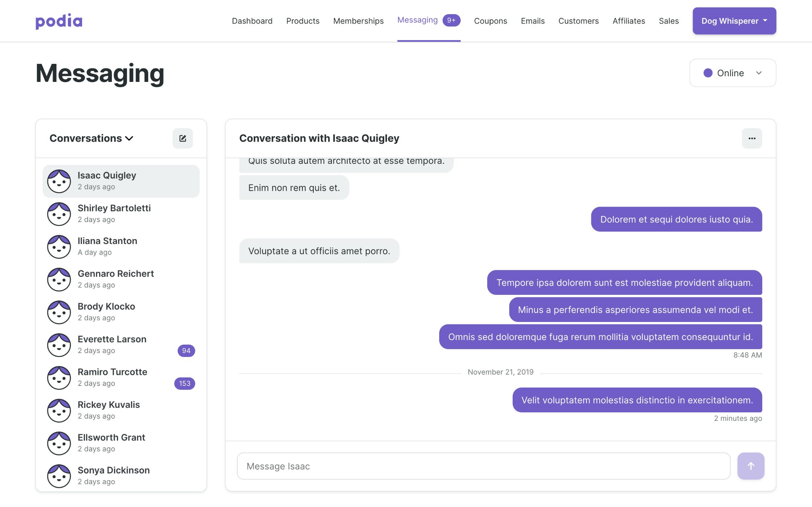Viewport: 812px width, 507px height.
Task: Open the Iliana Stanton conversation name
Action: point(107,241)
